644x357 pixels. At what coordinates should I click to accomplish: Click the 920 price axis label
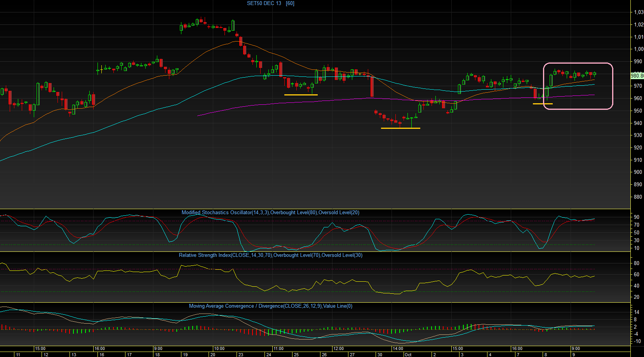coord(638,147)
